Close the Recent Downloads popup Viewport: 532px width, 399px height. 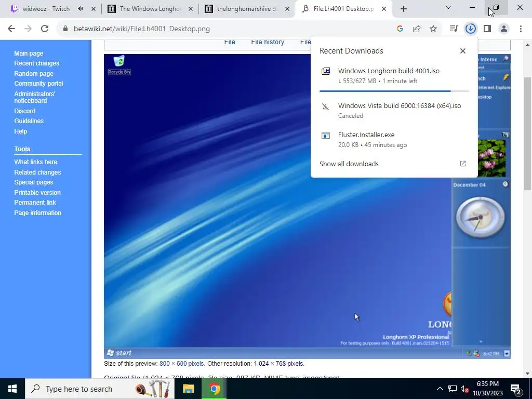pyautogui.click(x=463, y=51)
